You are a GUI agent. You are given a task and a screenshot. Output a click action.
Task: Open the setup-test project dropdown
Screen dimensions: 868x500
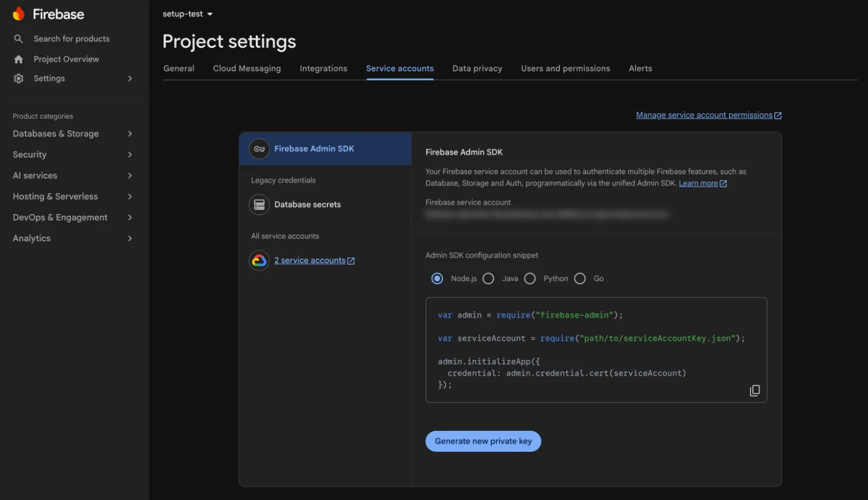pos(188,14)
